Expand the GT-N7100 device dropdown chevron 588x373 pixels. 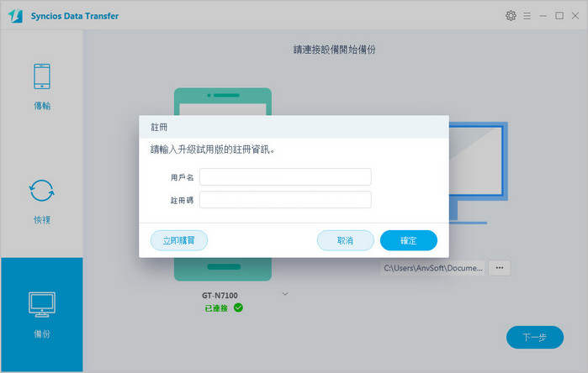click(285, 294)
